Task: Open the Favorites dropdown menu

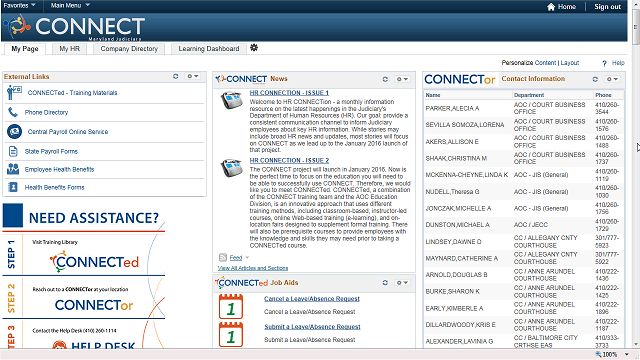Action: click(x=19, y=5)
